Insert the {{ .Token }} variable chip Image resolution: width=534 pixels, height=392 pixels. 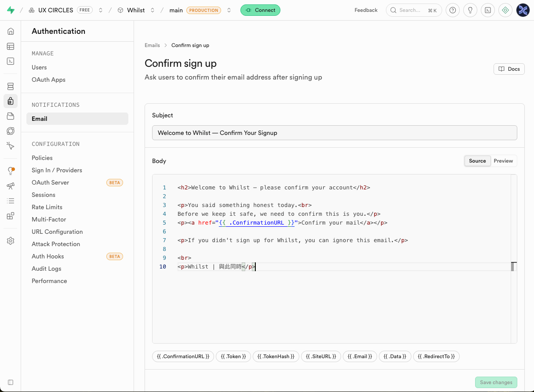233,356
